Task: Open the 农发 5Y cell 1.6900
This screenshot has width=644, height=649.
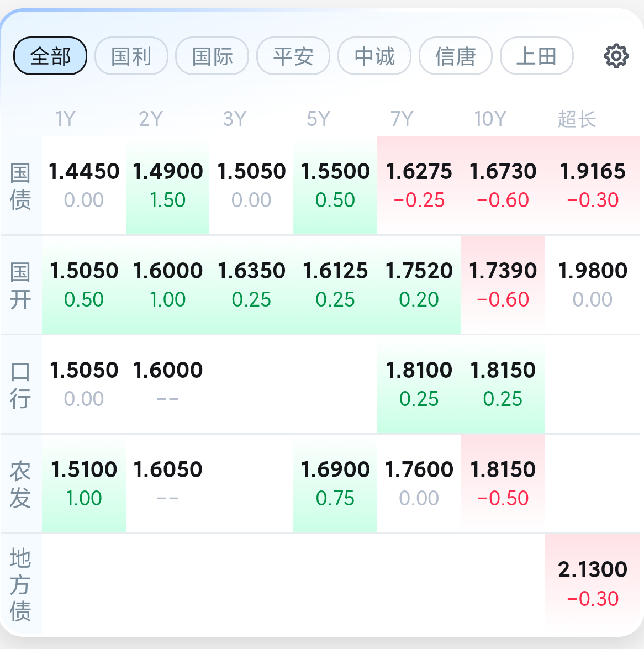Action: point(335,483)
